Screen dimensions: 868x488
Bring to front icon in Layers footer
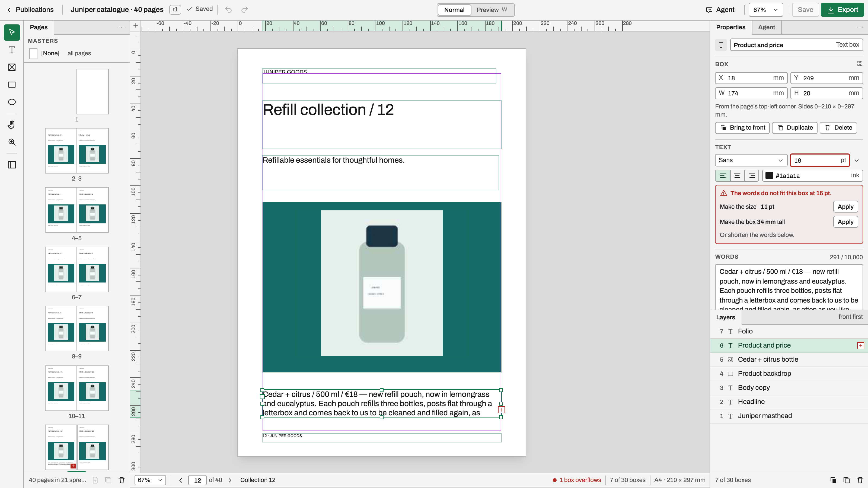(x=833, y=480)
